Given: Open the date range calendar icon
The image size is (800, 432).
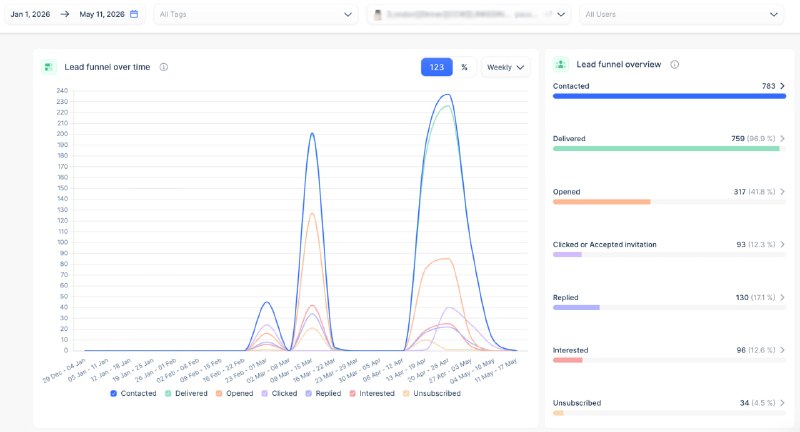Looking at the screenshot, I should pos(134,14).
